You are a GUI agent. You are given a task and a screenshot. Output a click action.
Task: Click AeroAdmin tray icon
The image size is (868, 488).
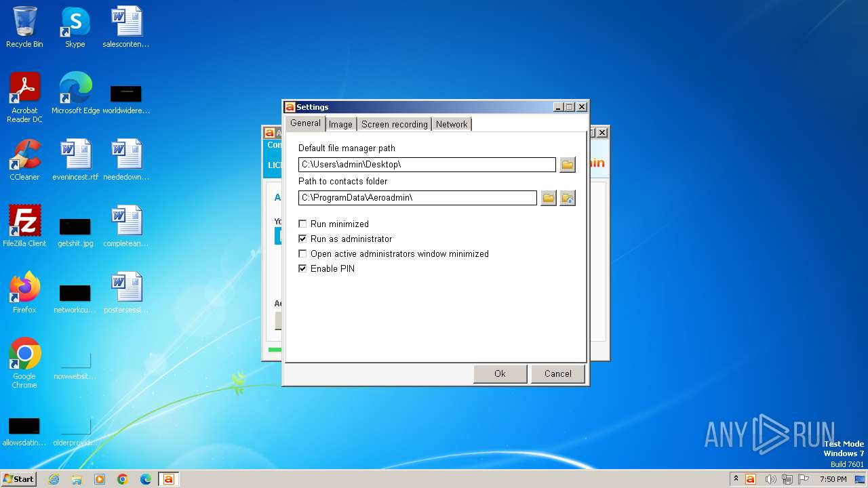[751, 479]
